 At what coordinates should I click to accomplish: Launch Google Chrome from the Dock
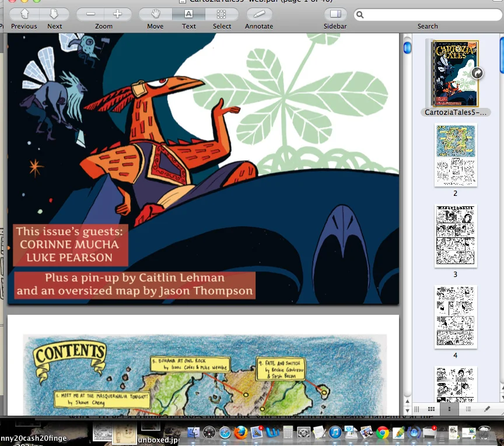pyautogui.click(x=382, y=433)
